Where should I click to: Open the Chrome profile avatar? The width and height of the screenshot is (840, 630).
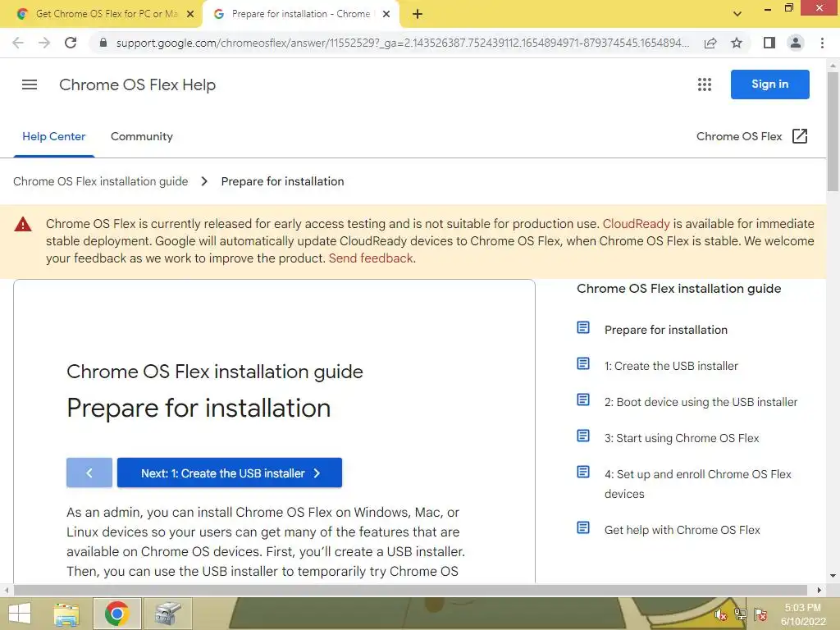pyautogui.click(x=796, y=43)
